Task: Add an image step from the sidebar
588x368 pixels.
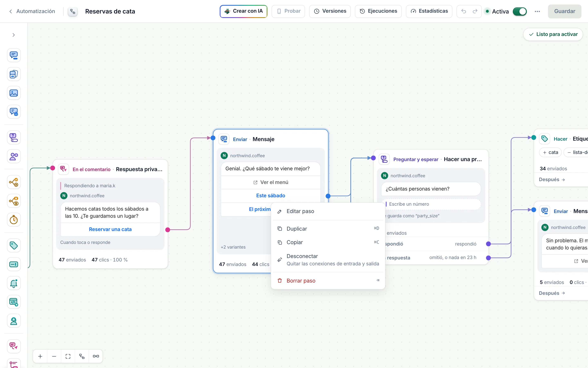Action: (14, 93)
